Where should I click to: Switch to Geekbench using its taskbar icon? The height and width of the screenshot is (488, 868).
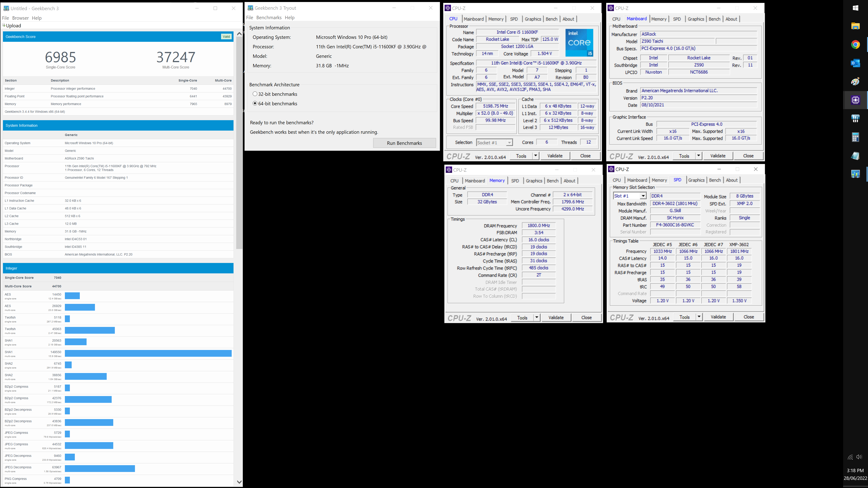[855, 174]
